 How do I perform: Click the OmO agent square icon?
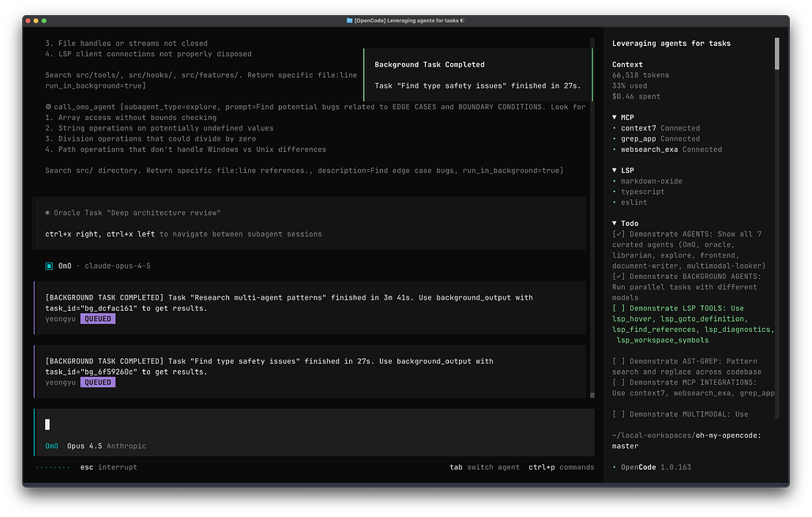point(49,266)
